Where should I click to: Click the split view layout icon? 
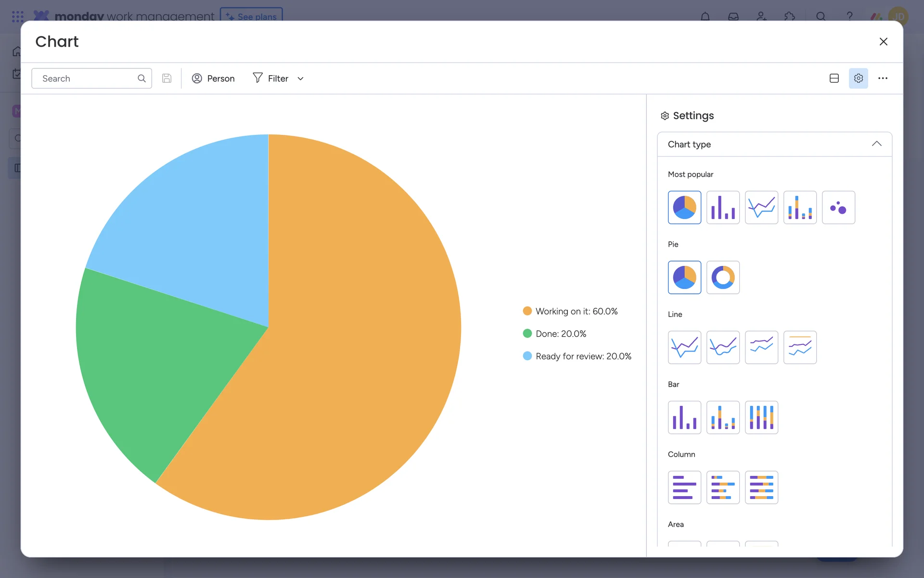pyautogui.click(x=834, y=79)
